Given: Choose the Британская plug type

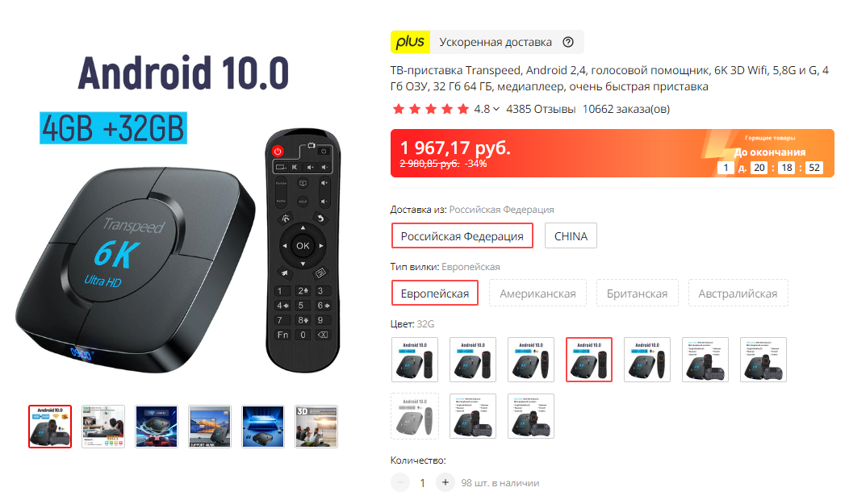Looking at the screenshot, I should click(x=637, y=293).
